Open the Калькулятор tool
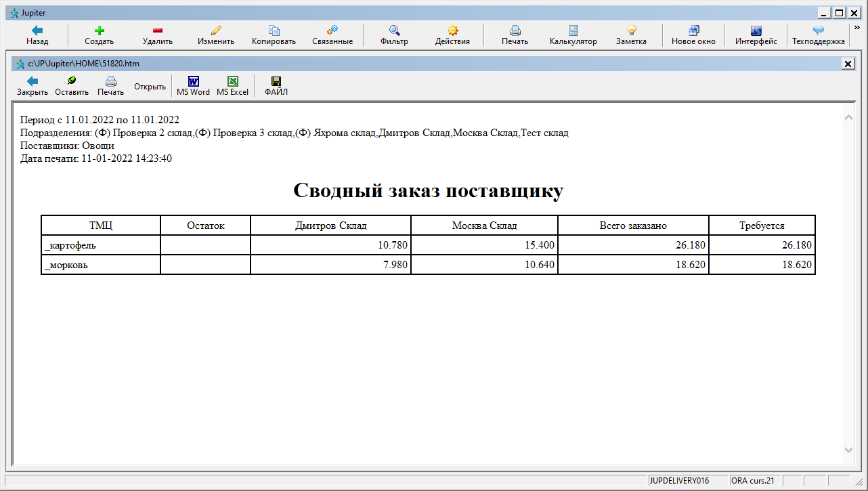The width and height of the screenshot is (868, 491). coord(573,35)
